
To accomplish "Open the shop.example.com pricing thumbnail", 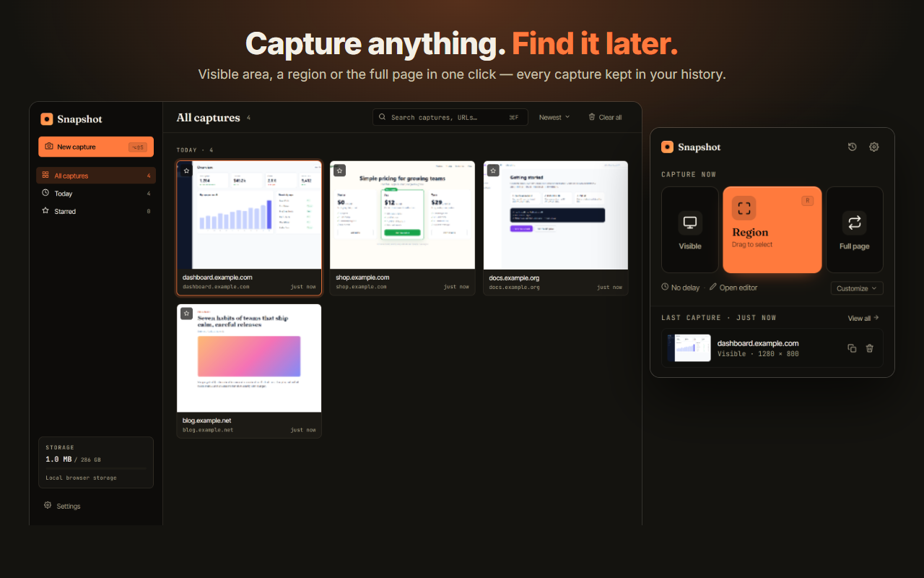I will coord(403,215).
